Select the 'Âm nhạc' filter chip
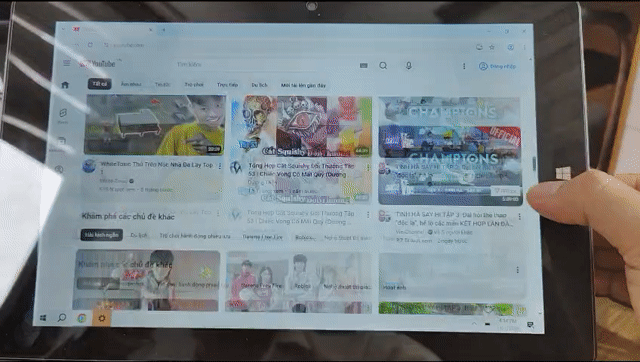 pos(131,84)
